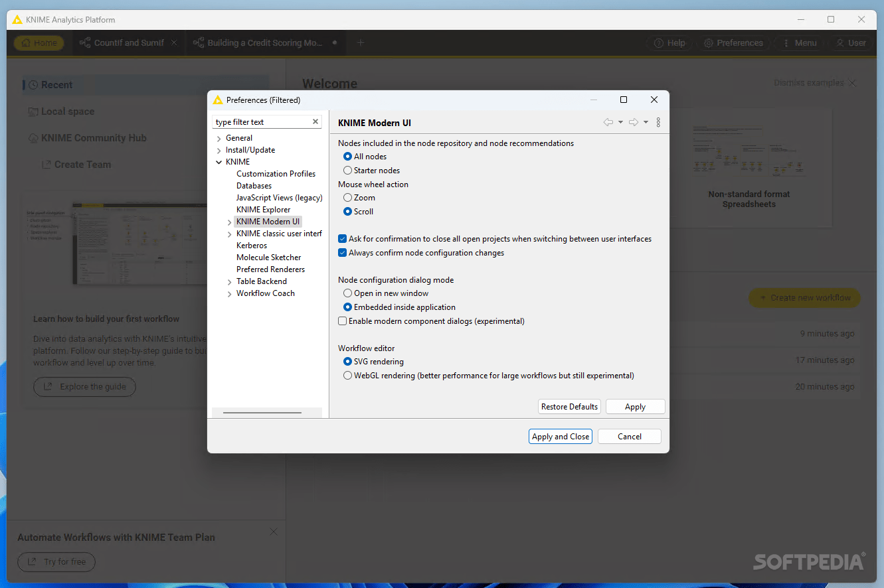The image size is (884, 588).
Task: Click the Preferences gear icon
Action: click(733, 42)
